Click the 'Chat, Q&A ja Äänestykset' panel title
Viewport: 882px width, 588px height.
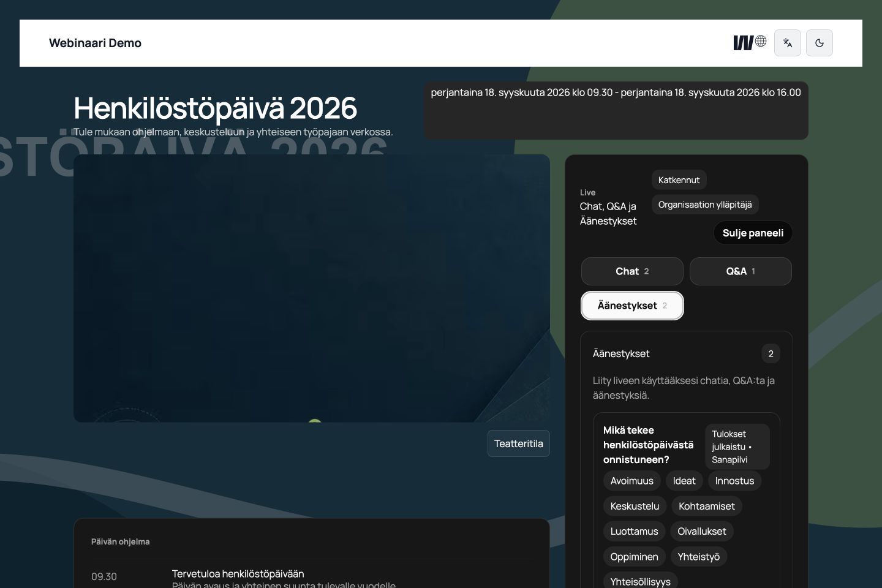click(608, 214)
